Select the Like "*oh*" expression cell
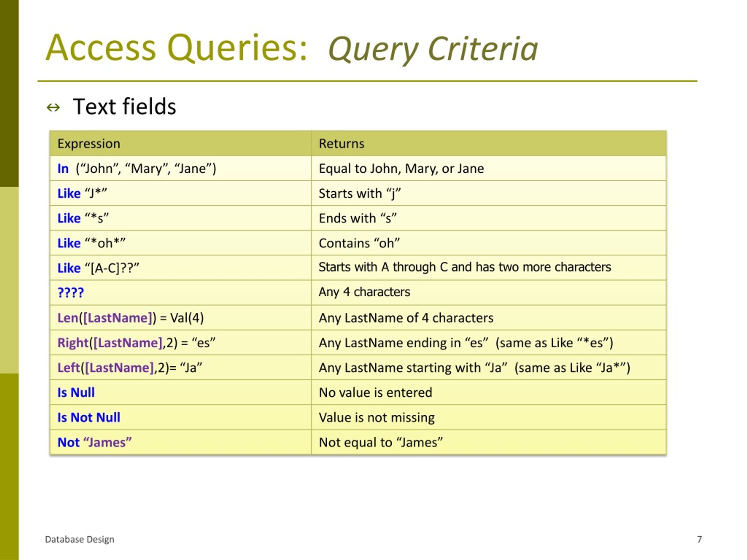The height and width of the screenshot is (560, 747). pos(180,243)
